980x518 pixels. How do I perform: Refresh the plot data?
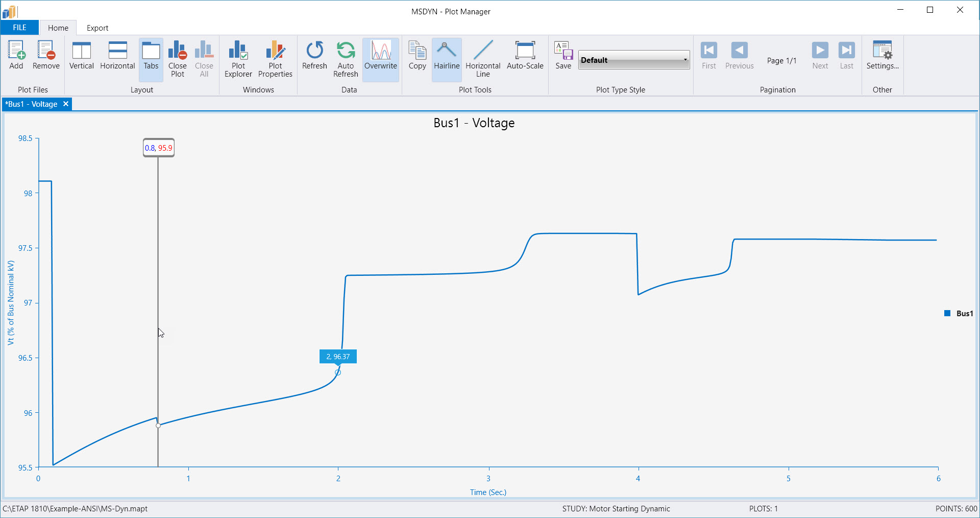point(314,56)
